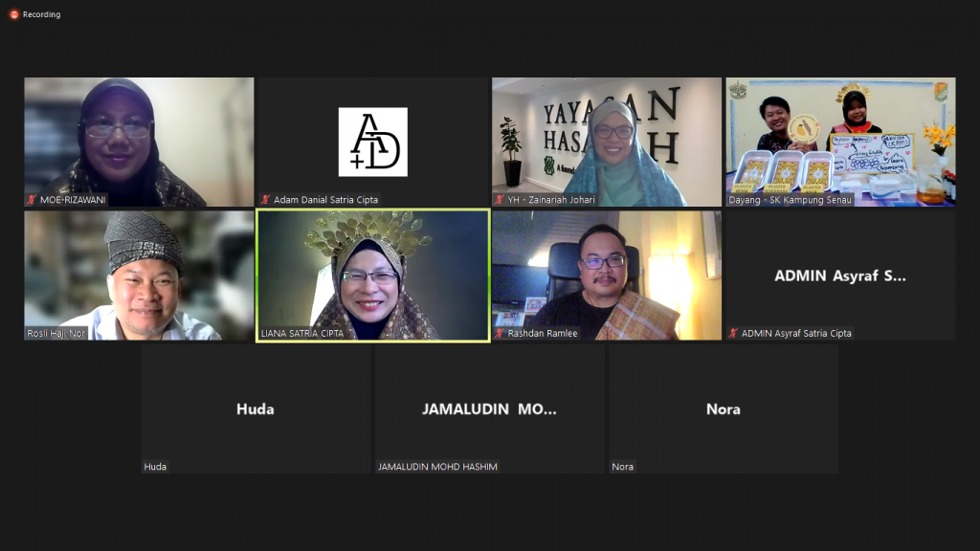Click muted mic icon beside ADMIN Asyraf Satria Cipta
The height and width of the screenshot is (551, 980).
coord(733,333)
